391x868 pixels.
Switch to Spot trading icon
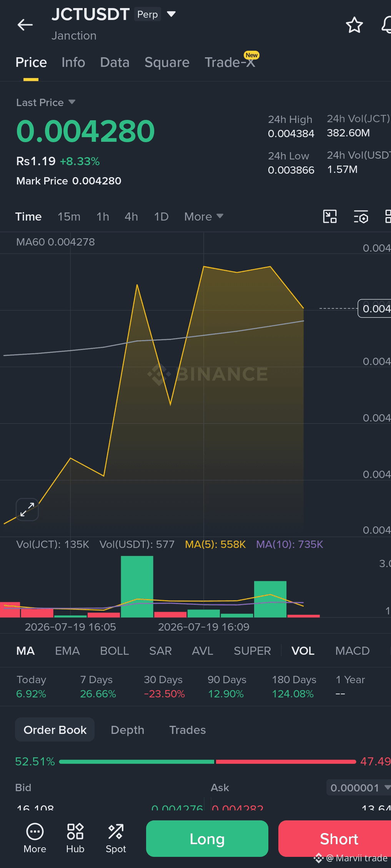click(116, 838)
